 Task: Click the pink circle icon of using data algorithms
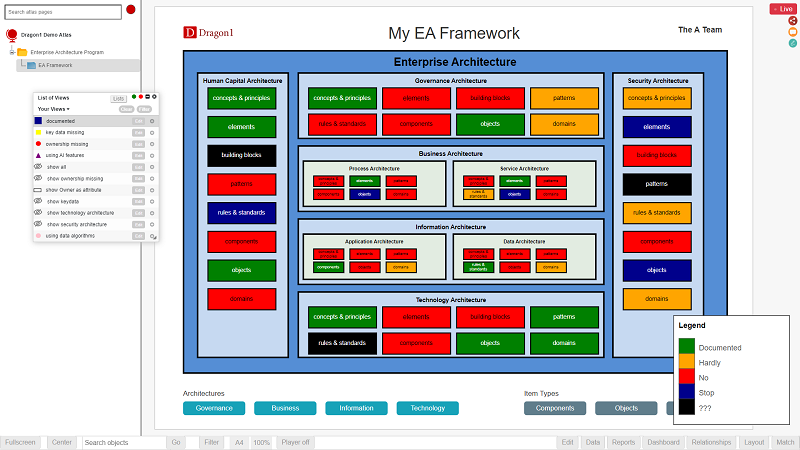[x=38, y=236]
